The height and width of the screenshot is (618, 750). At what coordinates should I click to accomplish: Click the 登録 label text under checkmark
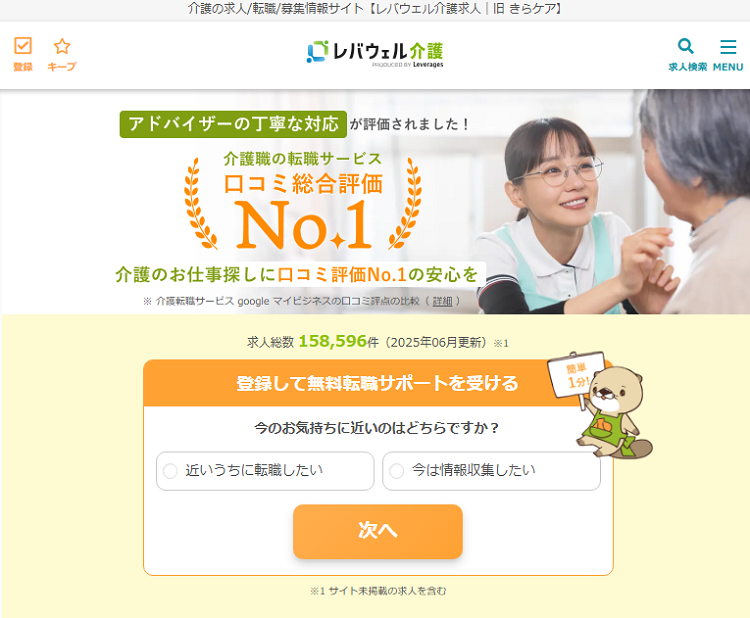point(23,66)
